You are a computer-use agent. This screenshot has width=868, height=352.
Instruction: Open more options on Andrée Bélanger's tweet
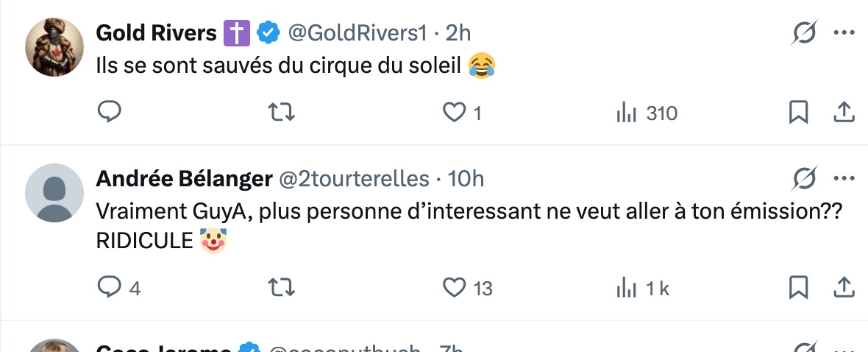pos(843,178)
